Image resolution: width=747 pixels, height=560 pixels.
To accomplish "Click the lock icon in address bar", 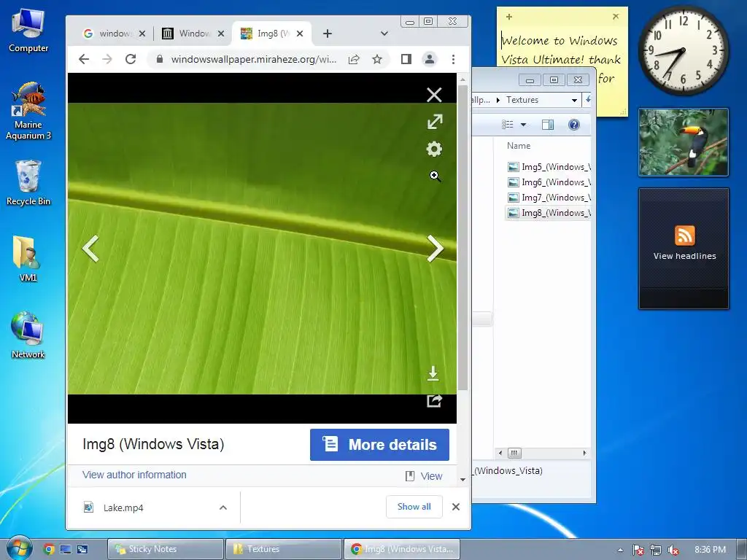I will tap(160, 59).
